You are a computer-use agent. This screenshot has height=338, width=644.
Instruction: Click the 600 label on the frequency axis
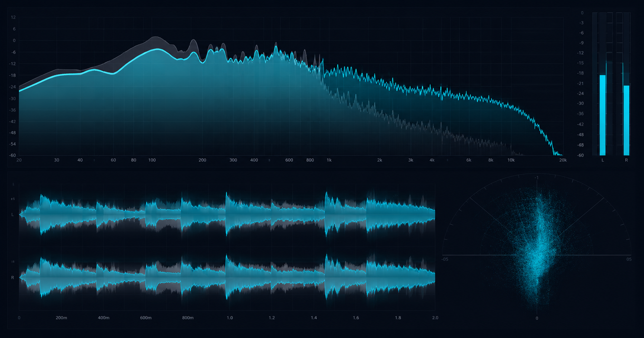point(289,160)
